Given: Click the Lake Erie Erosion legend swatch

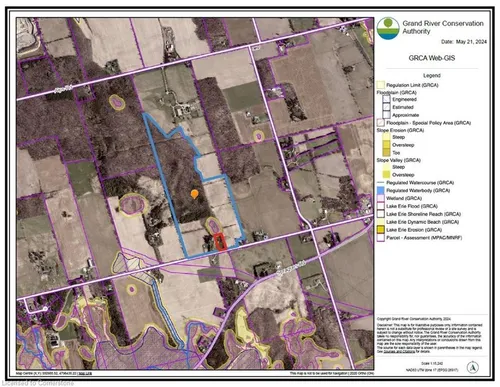Looking at the screenshot, I should (x=381, y=230).
